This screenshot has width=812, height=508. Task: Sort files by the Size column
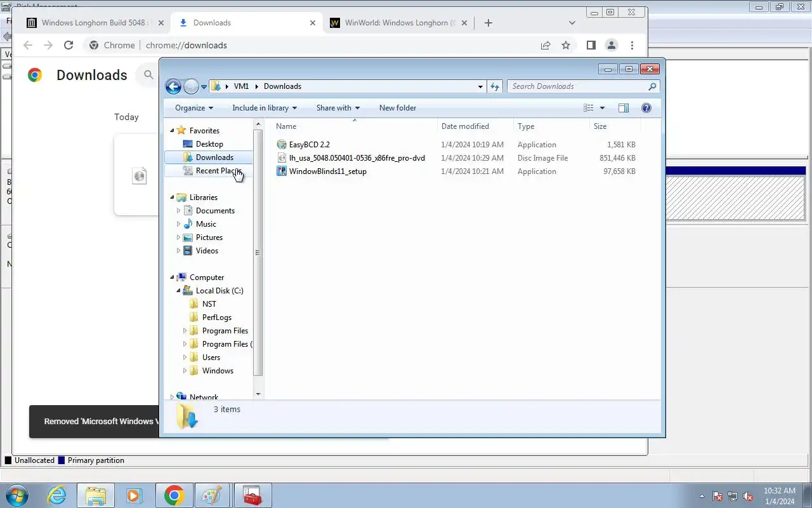point(615,126)
